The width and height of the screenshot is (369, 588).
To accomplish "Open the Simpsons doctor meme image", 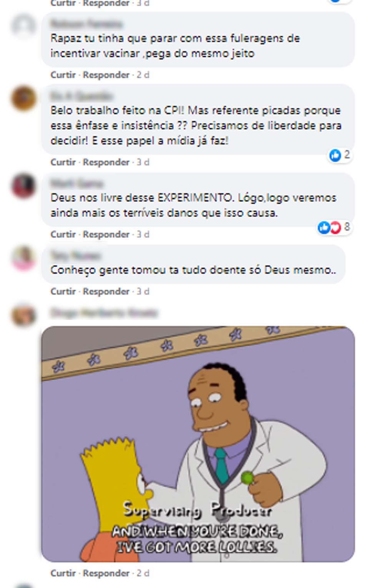I will [198, 444].
